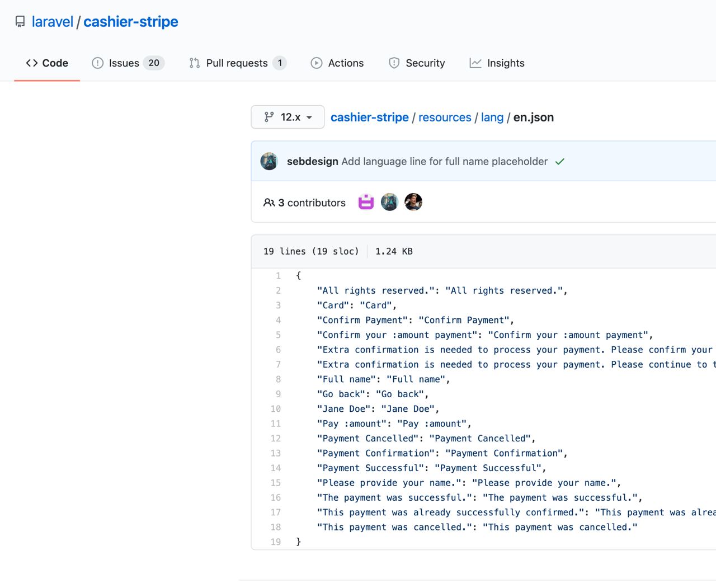Select line number 8
716x588 pixels.
tap(278, 379)
